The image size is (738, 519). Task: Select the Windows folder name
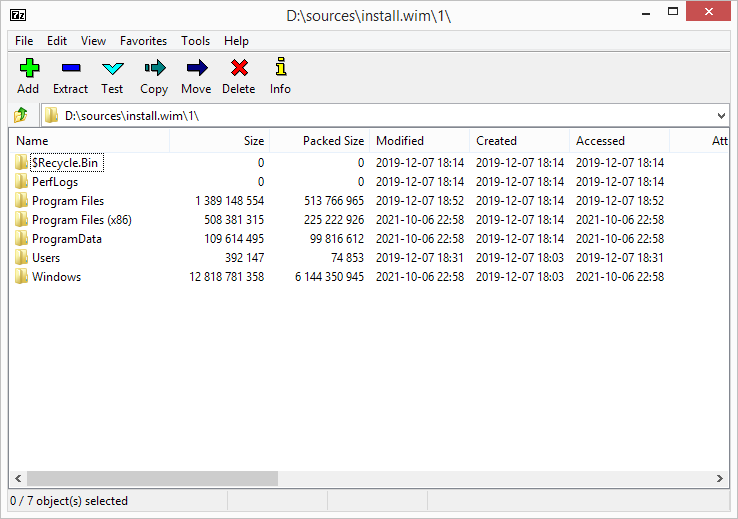pyautogui.click(x=56, y=277)
